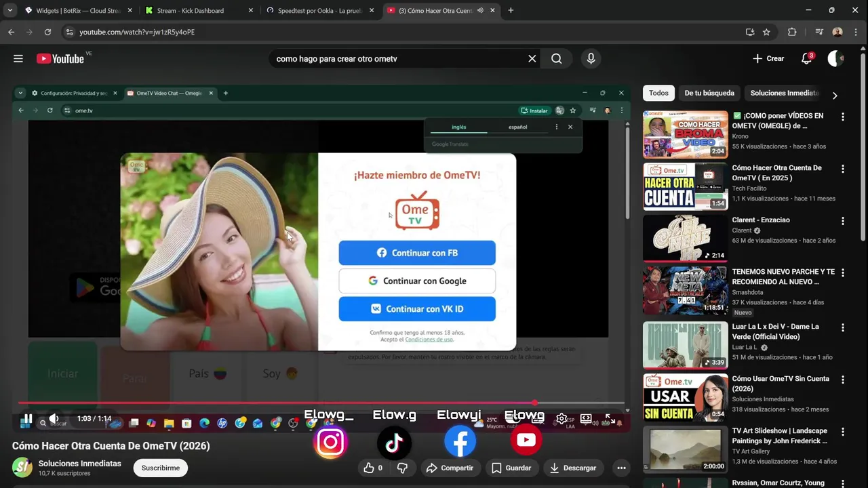Open options for Tech Facilito video
The width and height of the screenshot is (868, 488).
pos(843,169)
